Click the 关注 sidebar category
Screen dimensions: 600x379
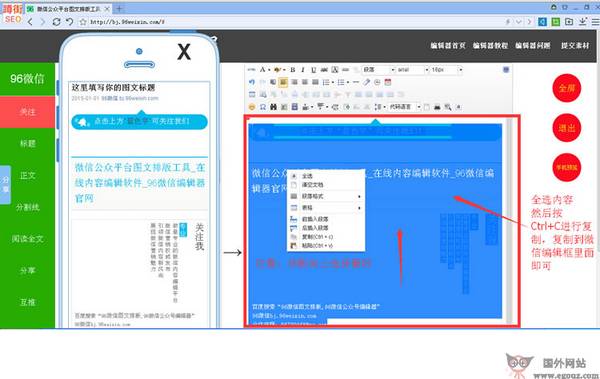[x=28, y=112]
